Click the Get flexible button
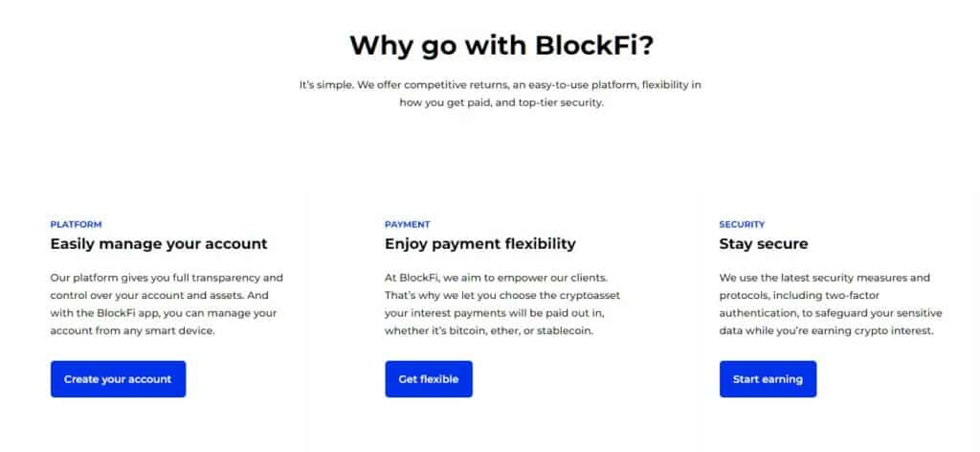Screen dimensions: 980x452 pos(429,379)
